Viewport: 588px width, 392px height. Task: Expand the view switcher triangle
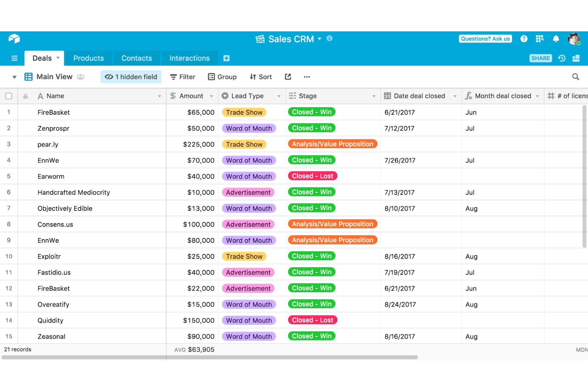pos(14,77)
